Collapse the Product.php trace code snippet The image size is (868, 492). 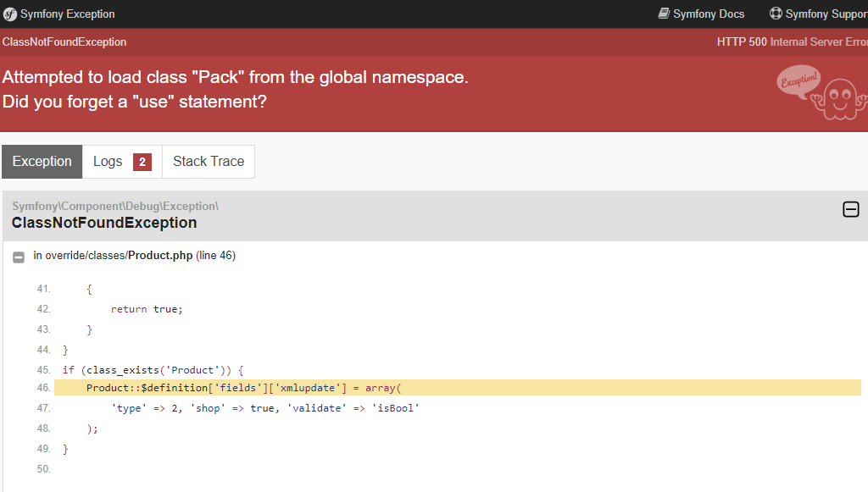19,257
